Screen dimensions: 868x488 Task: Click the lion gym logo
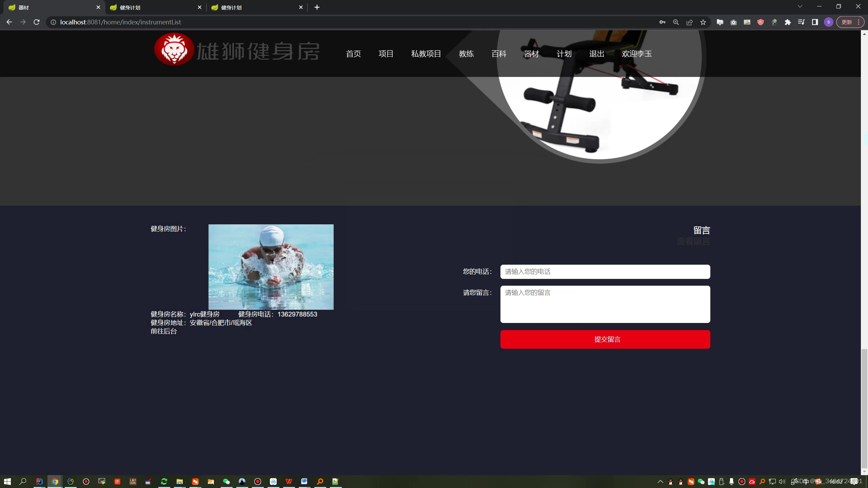pos(174,49)
